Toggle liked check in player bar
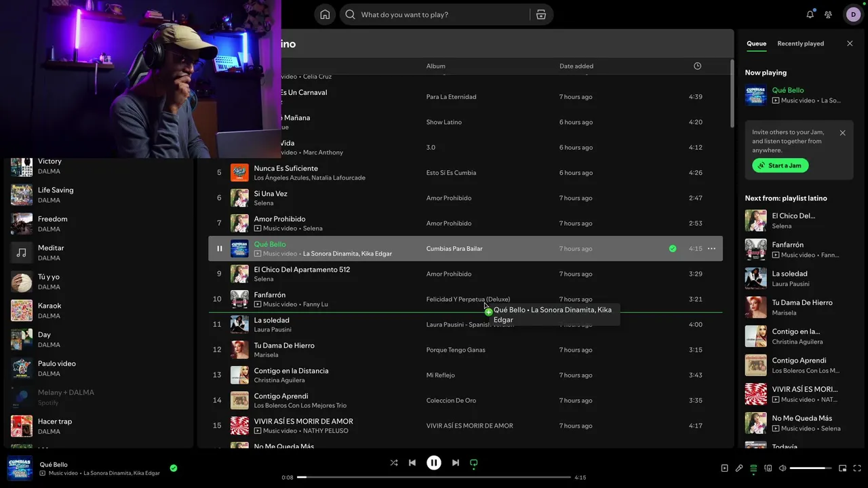Viewport: 868px width, 488px height. [x=174, y=468]
